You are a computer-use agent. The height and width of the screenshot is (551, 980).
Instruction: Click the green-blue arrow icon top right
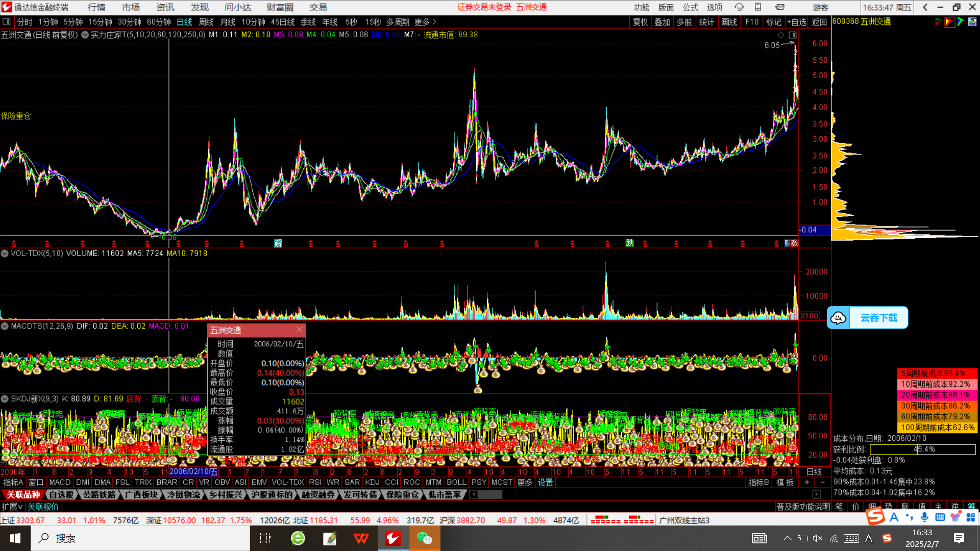(961, 22)
